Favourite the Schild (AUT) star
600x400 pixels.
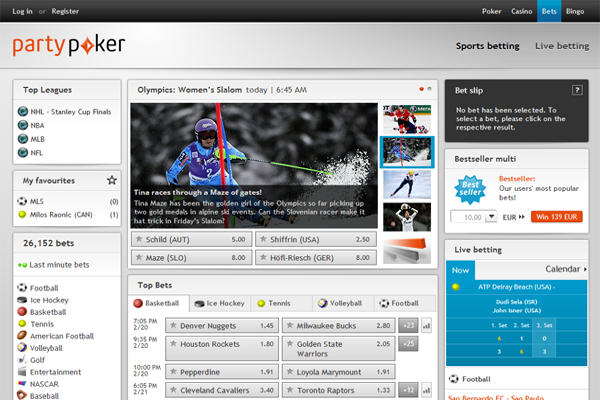139,239
